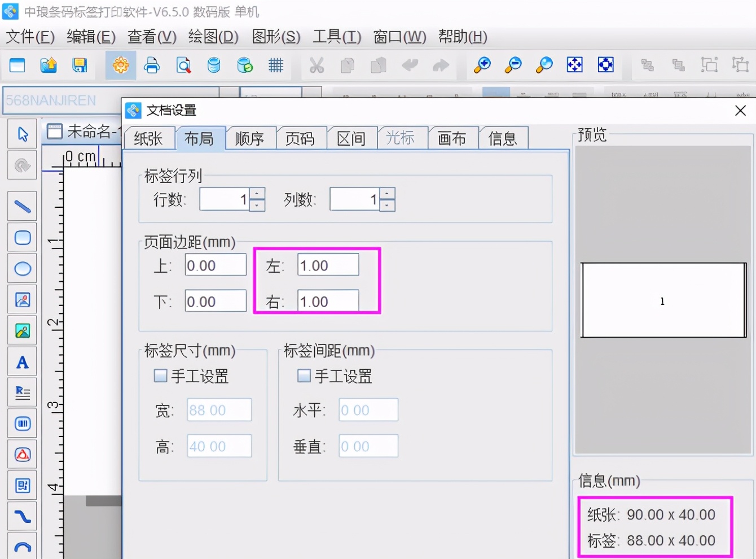
Task: Select the Text tool
Action: tap(21, 361)
